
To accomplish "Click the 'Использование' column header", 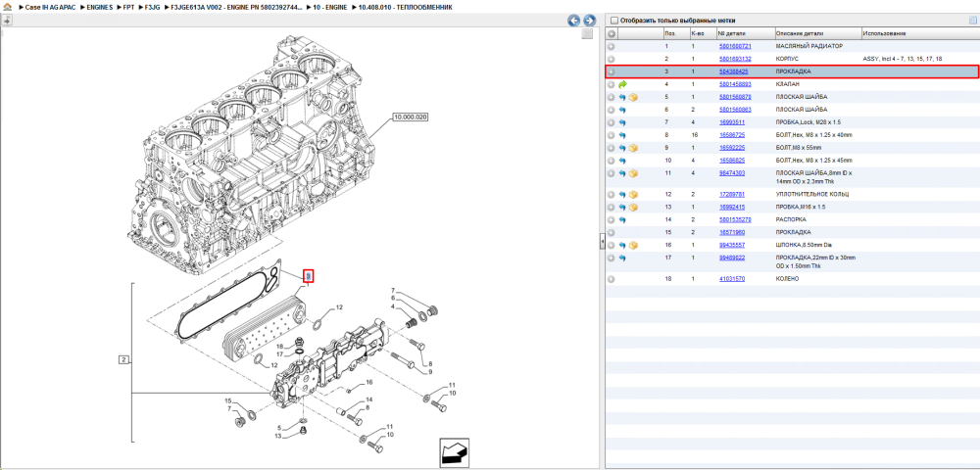I will [x=919, y=33].
